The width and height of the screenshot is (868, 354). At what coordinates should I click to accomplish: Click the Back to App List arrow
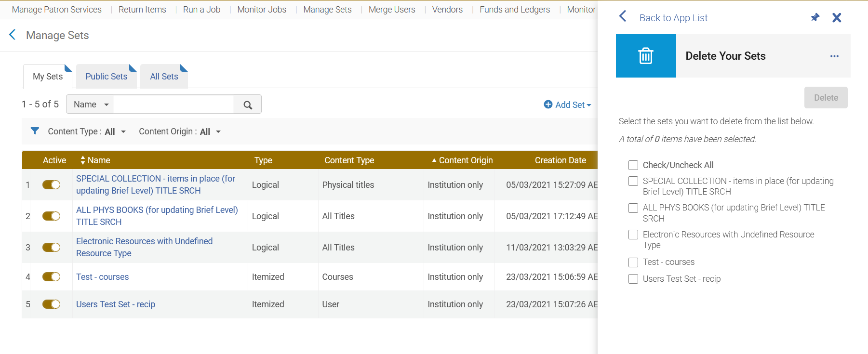[x=623, y=16]
